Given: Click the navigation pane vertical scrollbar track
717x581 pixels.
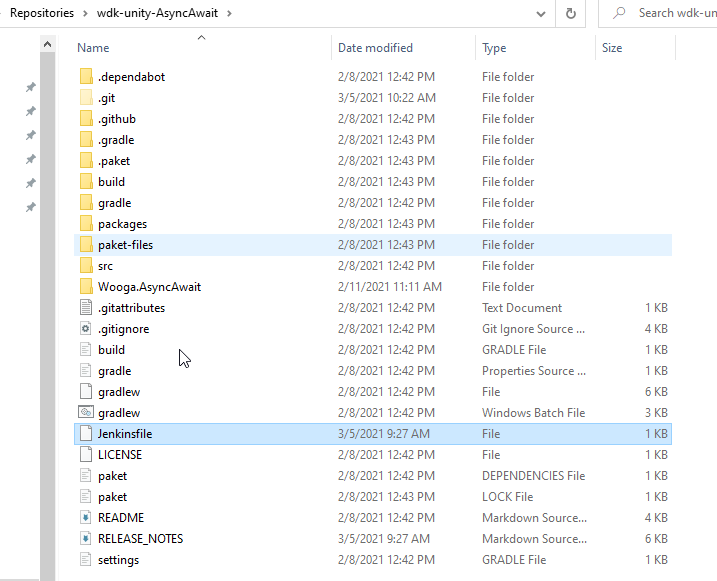Looking at the screenshot, I should [x=48, y=316].
